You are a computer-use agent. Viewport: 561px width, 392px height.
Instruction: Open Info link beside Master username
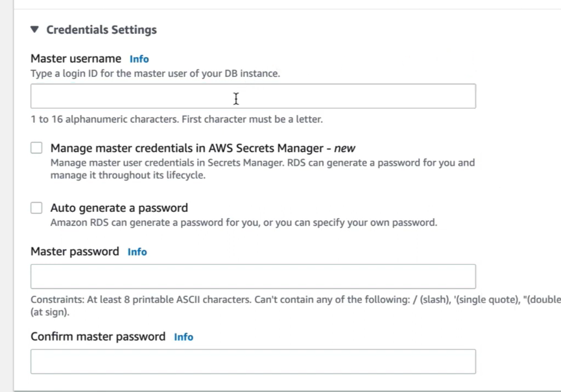(139, 59)
